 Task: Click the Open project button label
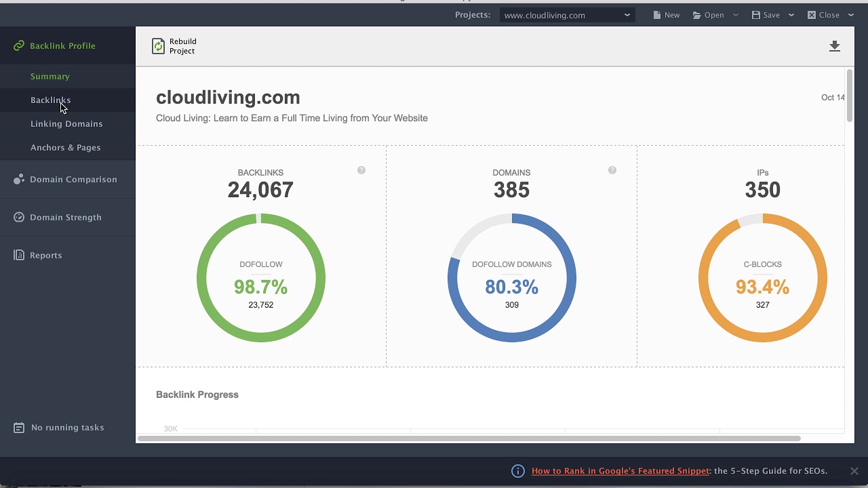714,15
